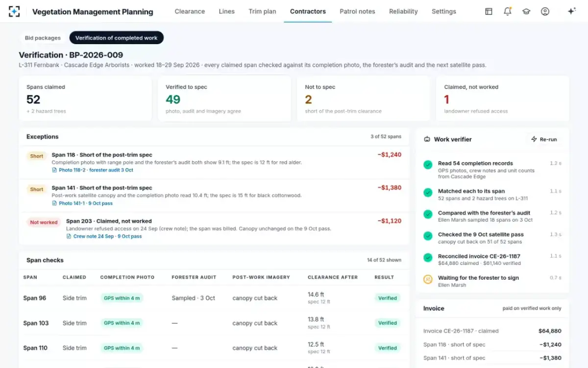The image size is (588, 368).
Task: Open 9 Oct pass link under Span 203
Action: (x=130, y=237)
